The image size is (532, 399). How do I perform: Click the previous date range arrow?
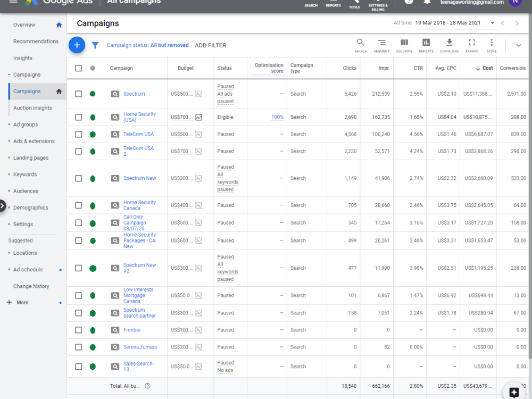503,23
